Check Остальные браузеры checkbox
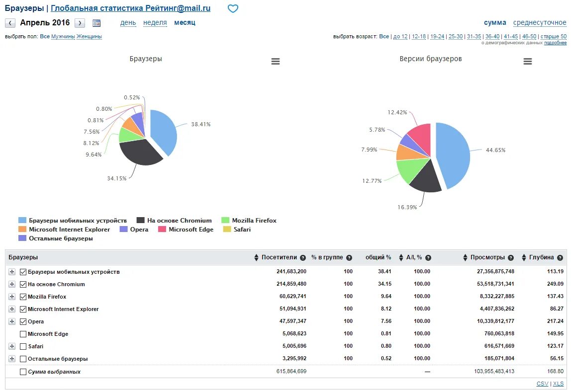The height and width of the screenshot is (392, 571). (x=23, y=359)
